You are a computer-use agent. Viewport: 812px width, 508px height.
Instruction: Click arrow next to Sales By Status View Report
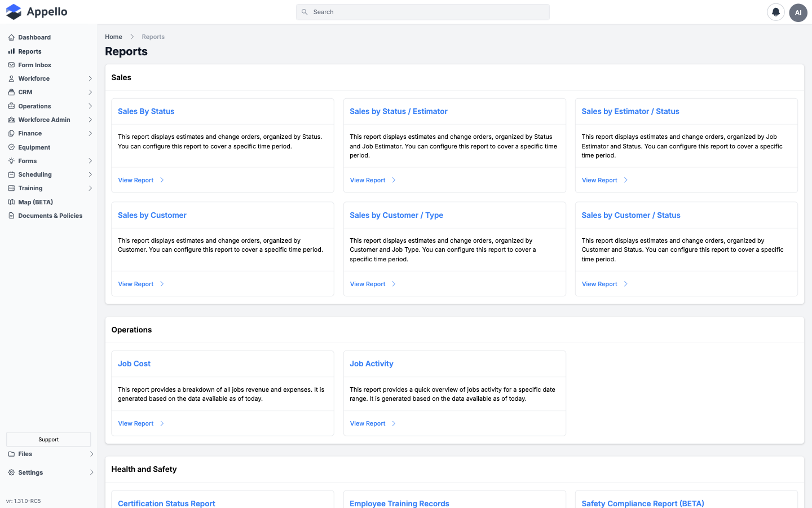[x=162, y=180]
